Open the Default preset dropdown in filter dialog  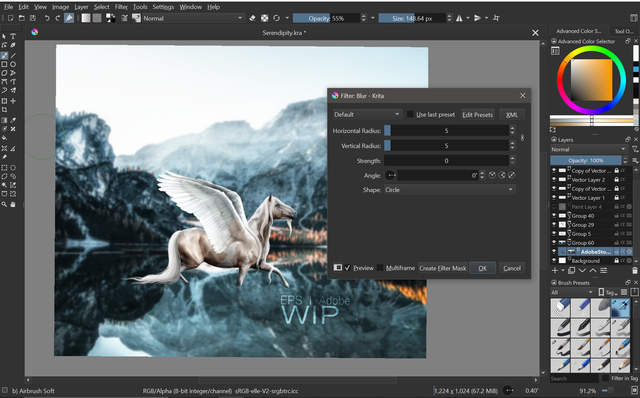(x=367, y=115)
